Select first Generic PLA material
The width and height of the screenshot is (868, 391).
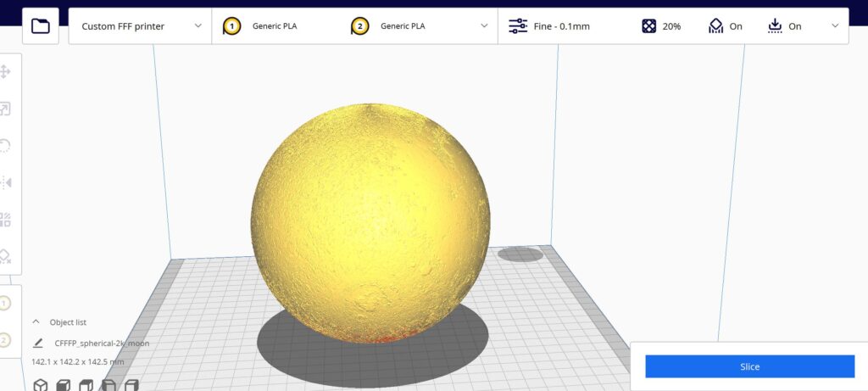(x=275, y=26)
